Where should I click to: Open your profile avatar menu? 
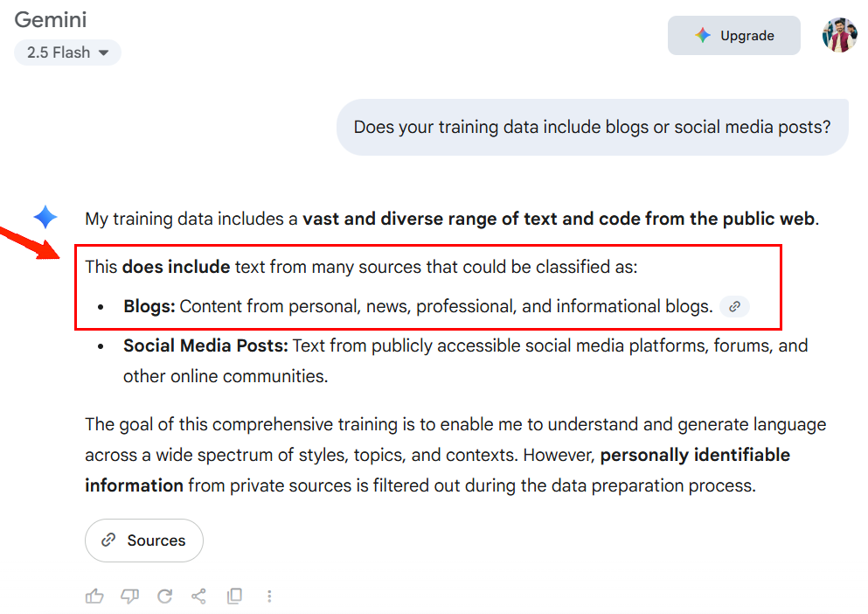(839, 35)
